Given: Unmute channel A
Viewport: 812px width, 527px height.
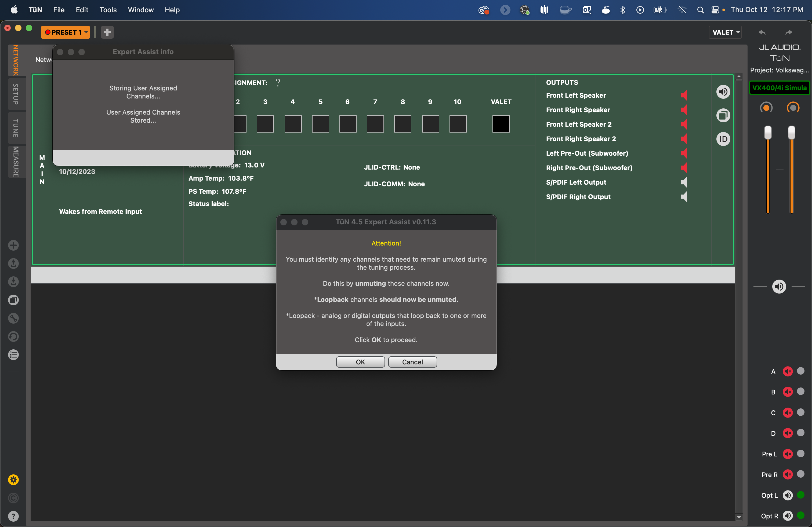Looking at the screenshot, I should [788, 371].
